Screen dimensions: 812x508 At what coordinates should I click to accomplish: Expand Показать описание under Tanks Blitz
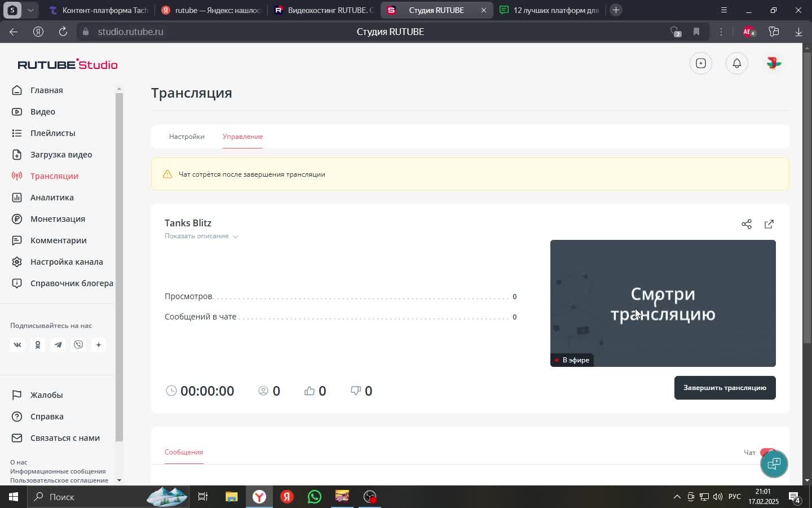[x=201, y=236]
